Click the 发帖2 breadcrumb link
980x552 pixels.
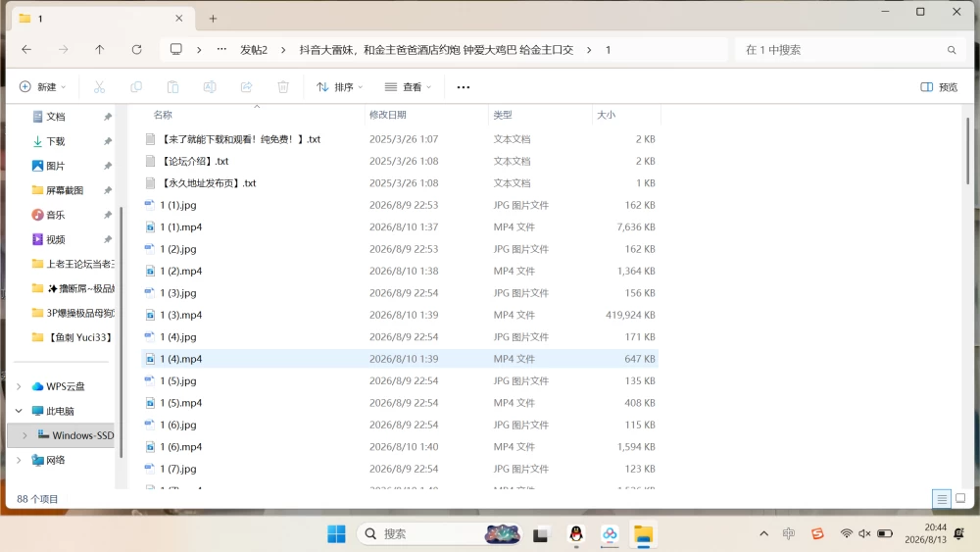(254, 50)
